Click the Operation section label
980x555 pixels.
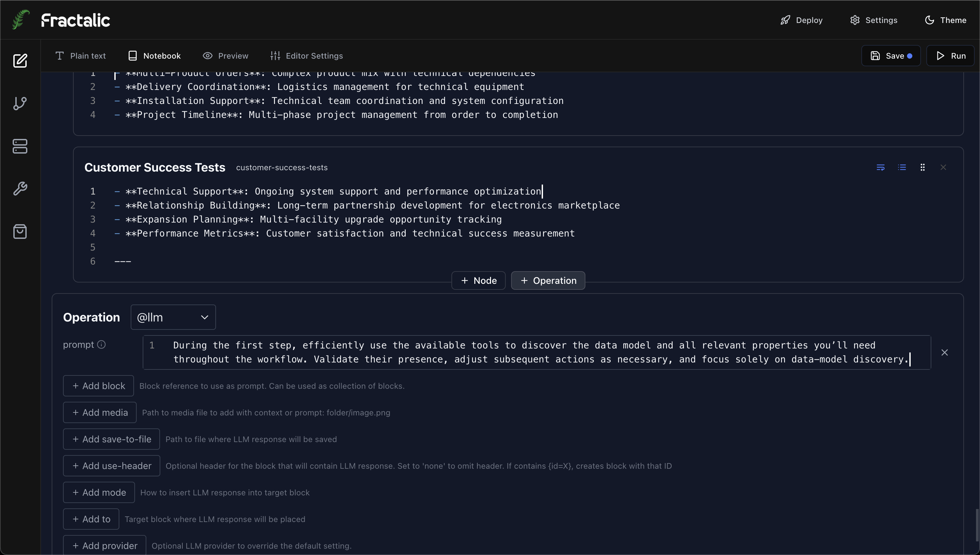pos(92,317)
